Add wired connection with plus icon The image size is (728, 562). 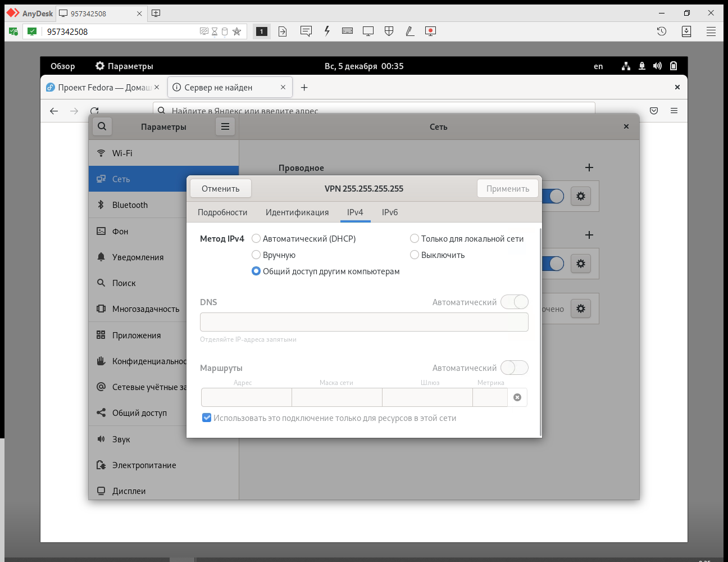coord(589,167)
